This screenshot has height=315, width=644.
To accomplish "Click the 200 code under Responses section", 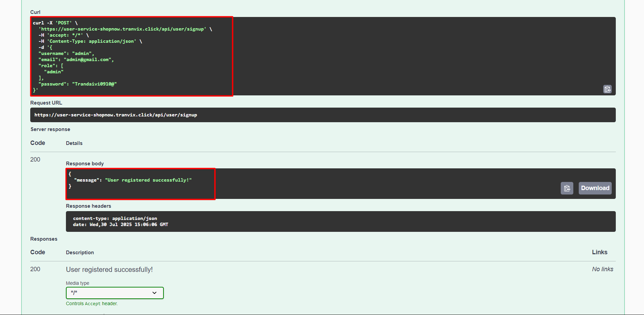I will coord(35,269).
